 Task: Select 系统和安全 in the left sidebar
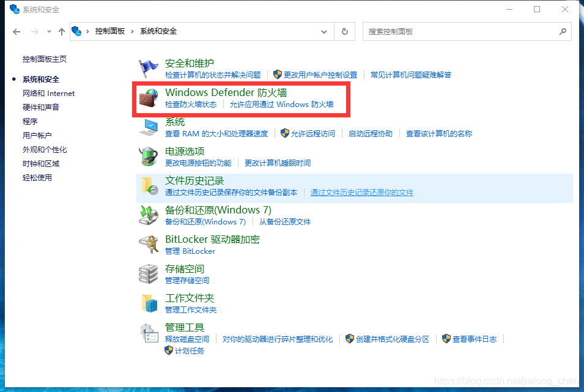40,80
